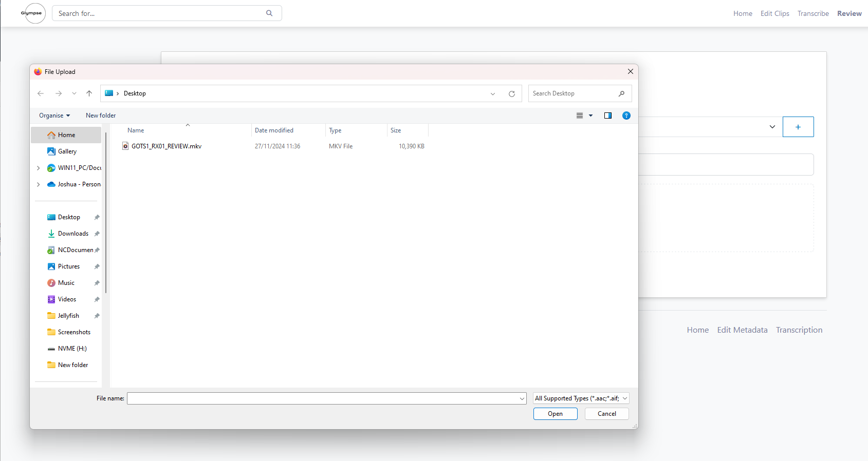Screen dimensions: 868x461
Task: Switch to the Transcribe page
Action: point(812,13)
